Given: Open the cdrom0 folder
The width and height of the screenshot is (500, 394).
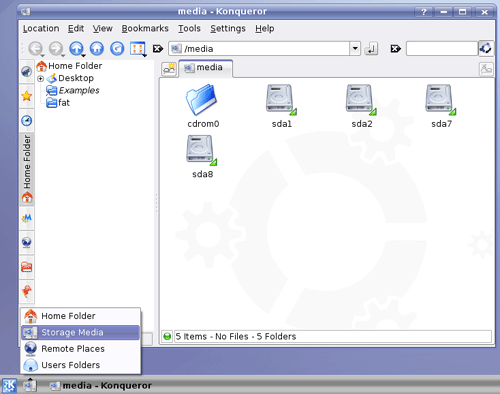Looking at the screenshot, I should click(202, 106).
